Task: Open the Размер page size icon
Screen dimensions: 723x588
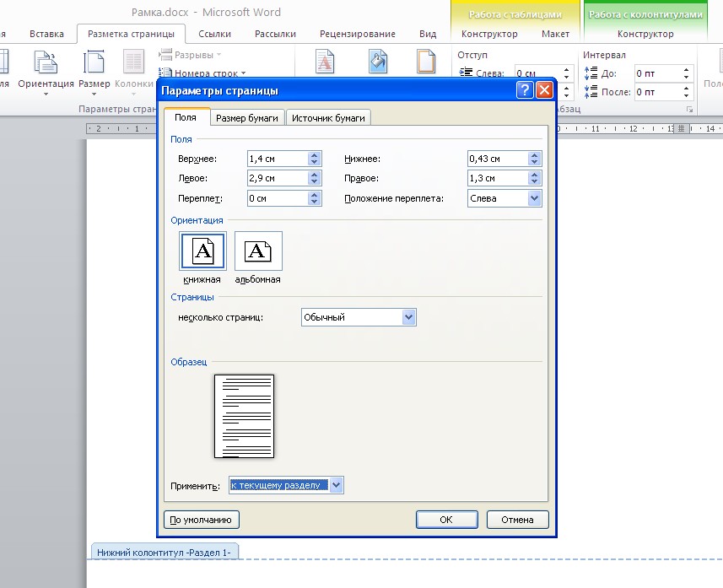Action: [94, 63]
